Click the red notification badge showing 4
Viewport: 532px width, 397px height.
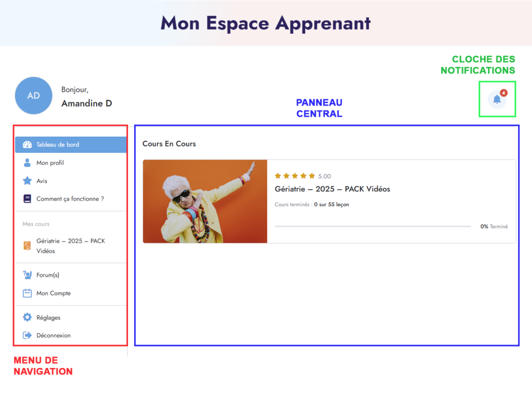pos(503,92)
